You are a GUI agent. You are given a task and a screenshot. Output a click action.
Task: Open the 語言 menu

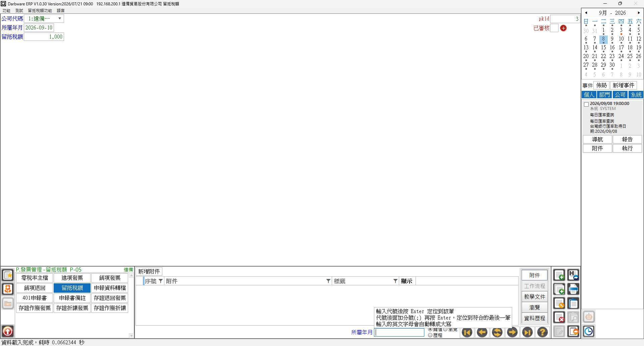coord(61,11)
